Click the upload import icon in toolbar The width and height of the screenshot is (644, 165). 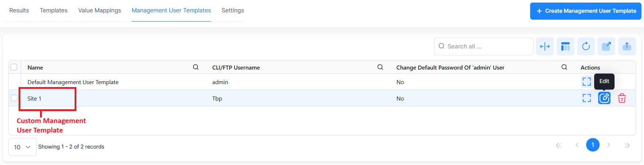[627, 47]
